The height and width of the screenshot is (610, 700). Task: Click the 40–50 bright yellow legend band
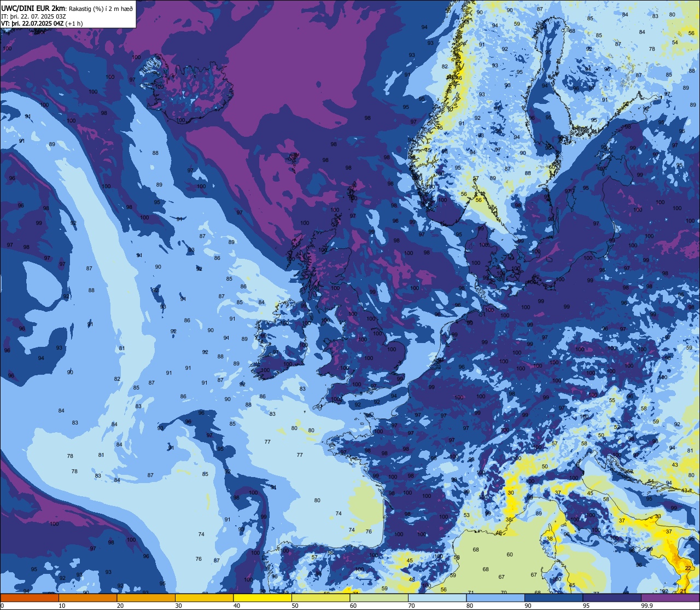(x=262, y=598)
